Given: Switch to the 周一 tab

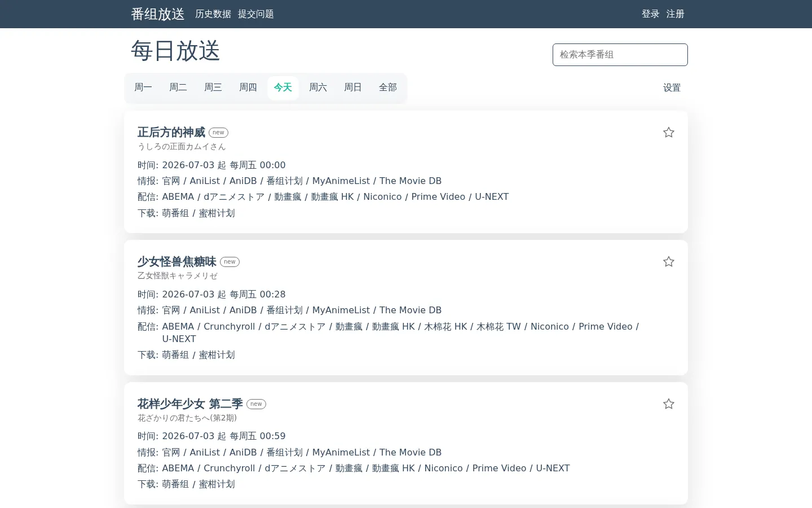Looking at the screenshot, I should point(143,87).
